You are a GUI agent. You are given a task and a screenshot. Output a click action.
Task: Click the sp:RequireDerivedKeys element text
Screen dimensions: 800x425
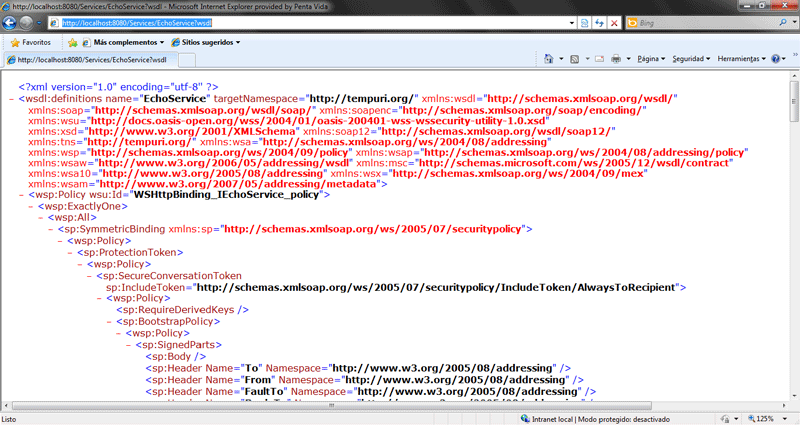coord(182,310)
